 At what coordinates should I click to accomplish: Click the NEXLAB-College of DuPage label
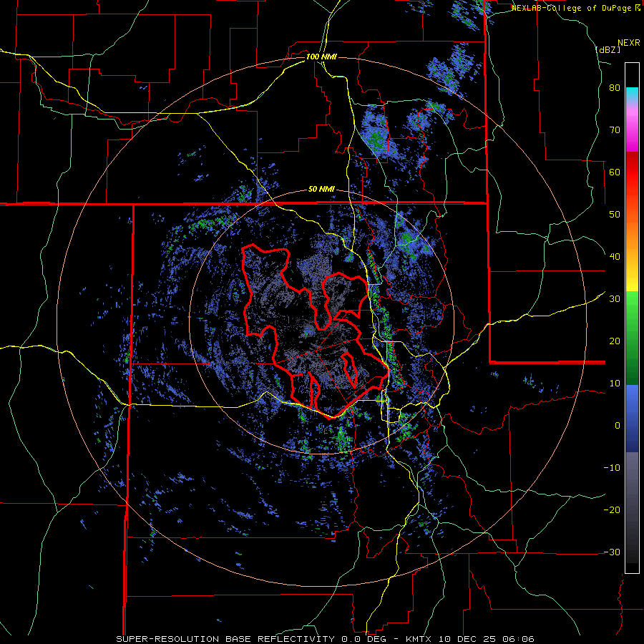click(x=575, y=8)
